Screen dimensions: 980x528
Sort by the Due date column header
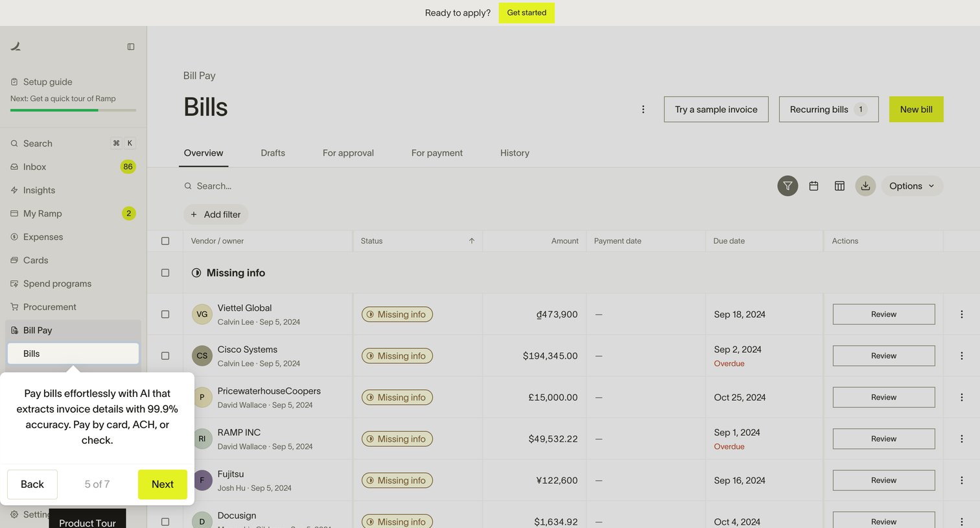[729, 241]
